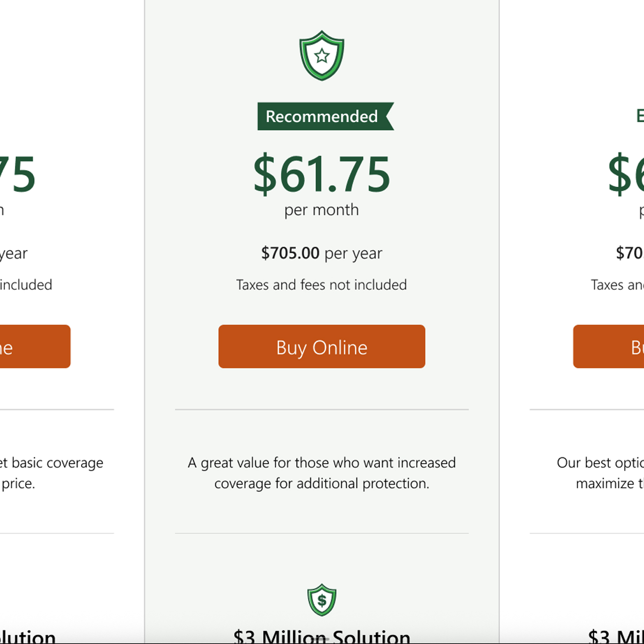Click the left plan's basic coverage description

tap(51, 473)
